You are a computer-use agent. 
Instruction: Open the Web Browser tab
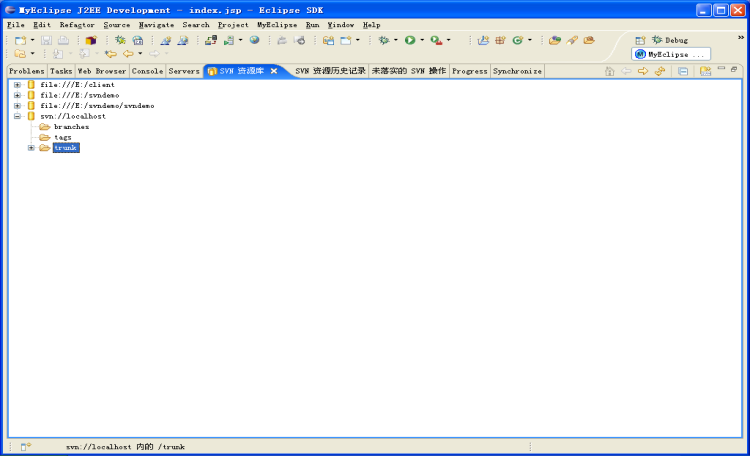102,71
